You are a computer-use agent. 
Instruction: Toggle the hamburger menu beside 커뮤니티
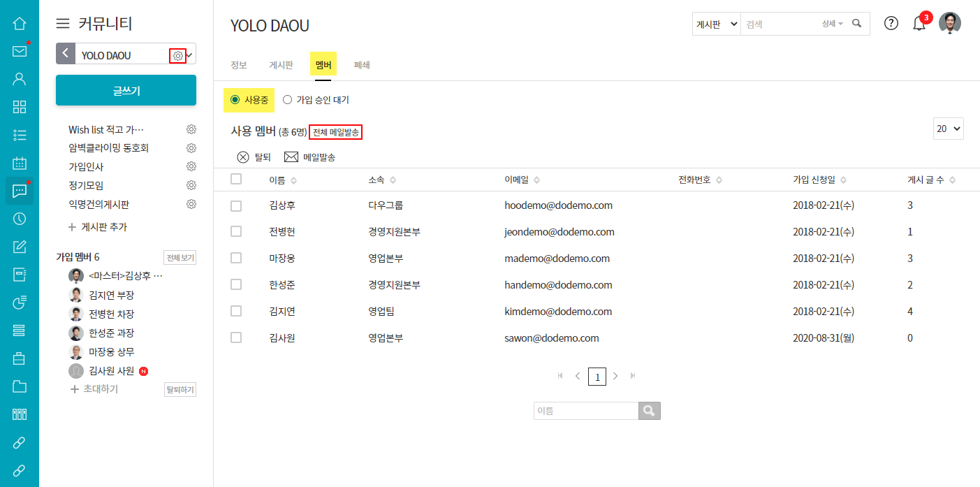point(63,24)
